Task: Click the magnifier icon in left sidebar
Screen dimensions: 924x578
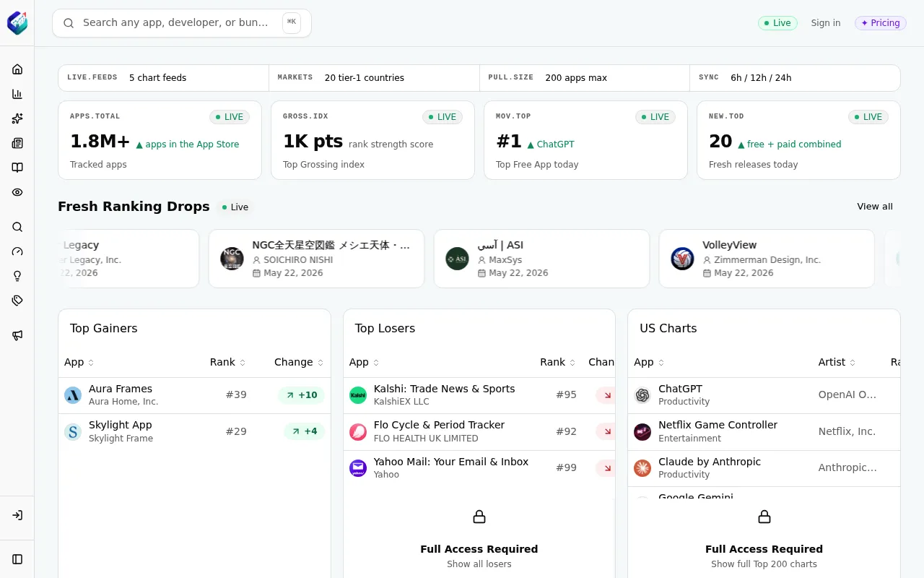Action: click(17, 227)
